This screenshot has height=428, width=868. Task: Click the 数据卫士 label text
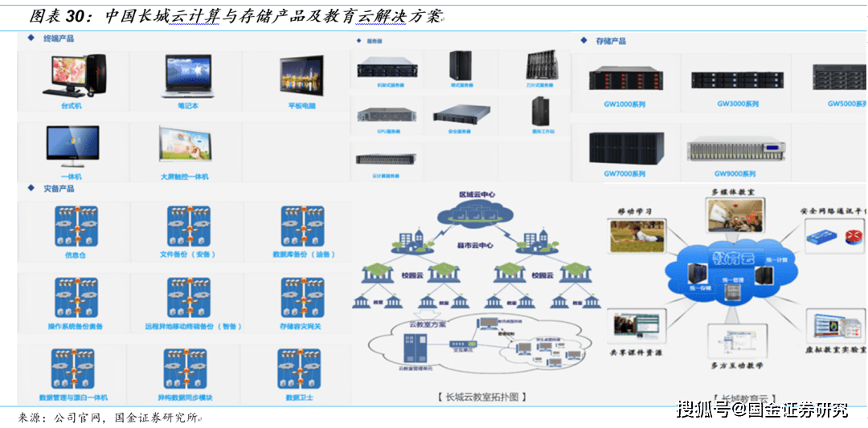[300, 397]
